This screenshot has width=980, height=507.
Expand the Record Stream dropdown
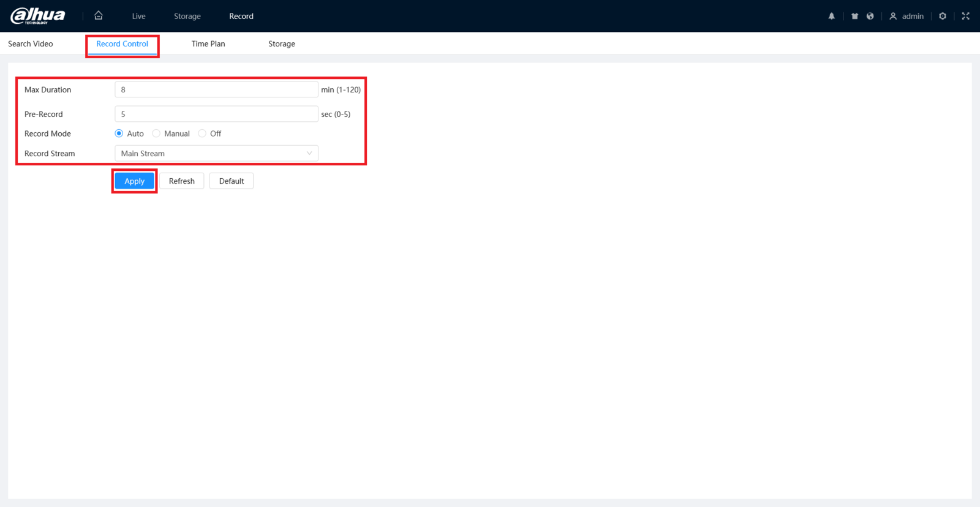216,153
